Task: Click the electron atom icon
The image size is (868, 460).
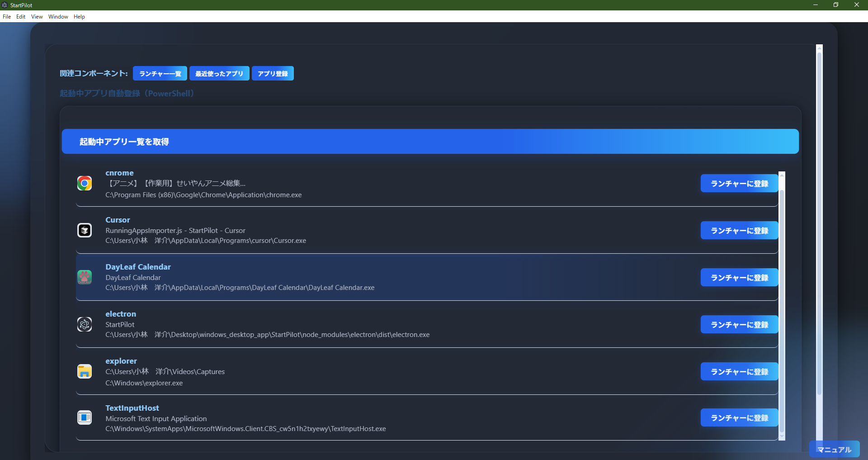Action: (84, 324)
